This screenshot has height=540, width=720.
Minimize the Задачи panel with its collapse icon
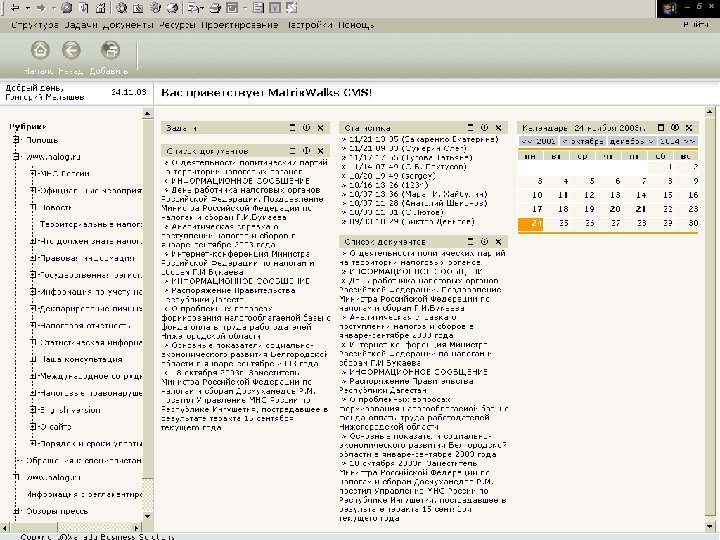292,128
